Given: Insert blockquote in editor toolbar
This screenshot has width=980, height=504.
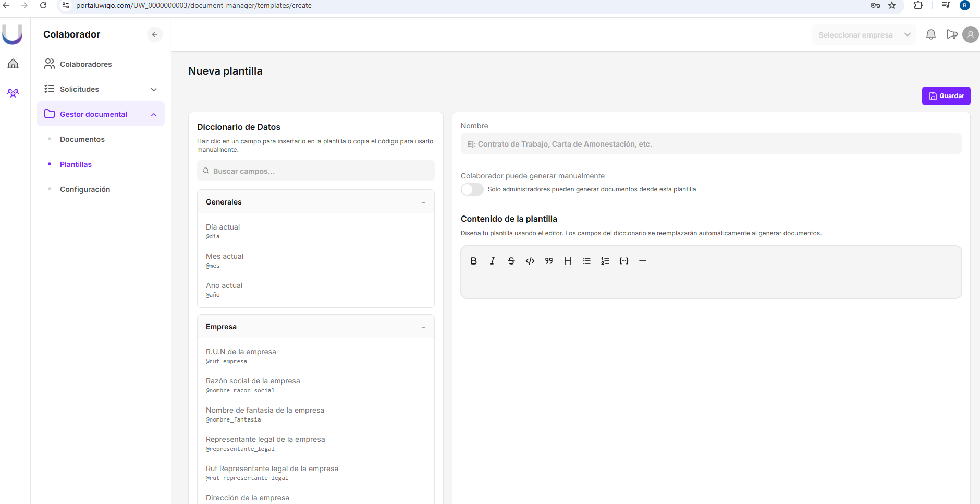Looking at the screenshot, I should (548, 261).
